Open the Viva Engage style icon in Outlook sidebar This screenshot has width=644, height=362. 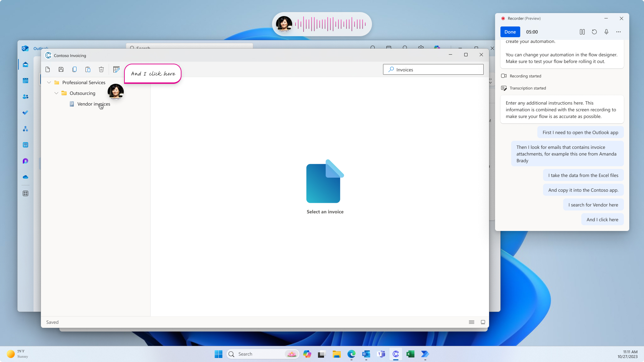25,145
